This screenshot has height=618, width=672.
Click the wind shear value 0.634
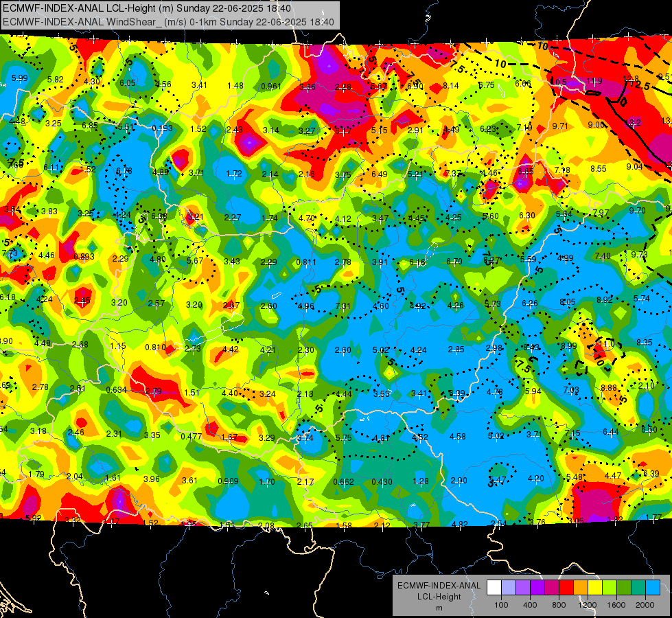(116, 390)
